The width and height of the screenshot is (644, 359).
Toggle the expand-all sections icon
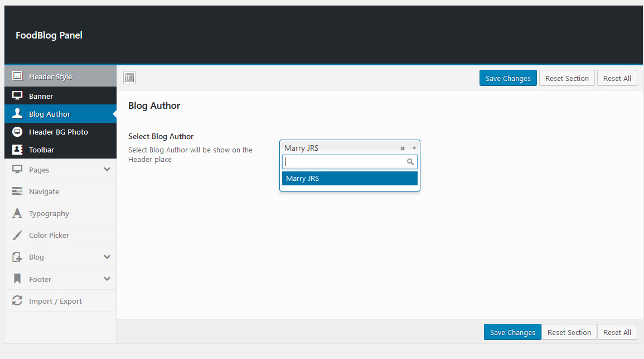[130, 78]
